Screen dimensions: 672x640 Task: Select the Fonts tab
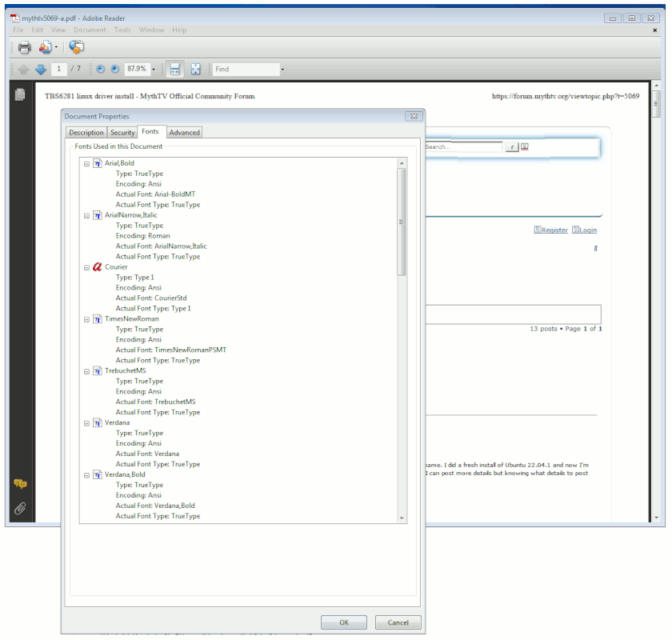[150, 132]
